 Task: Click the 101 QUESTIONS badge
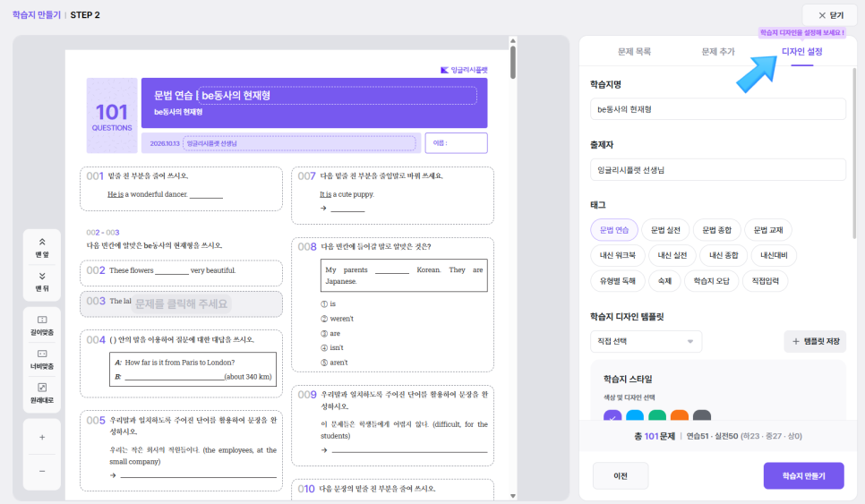(112, 115)
